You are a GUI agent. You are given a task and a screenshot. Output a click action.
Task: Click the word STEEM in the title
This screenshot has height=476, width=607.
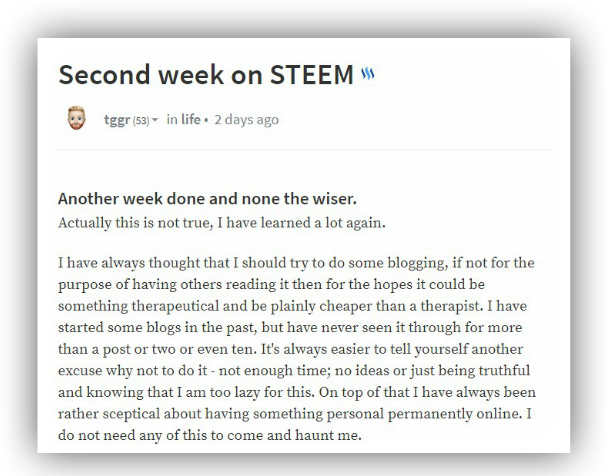(x=312, y=74)
